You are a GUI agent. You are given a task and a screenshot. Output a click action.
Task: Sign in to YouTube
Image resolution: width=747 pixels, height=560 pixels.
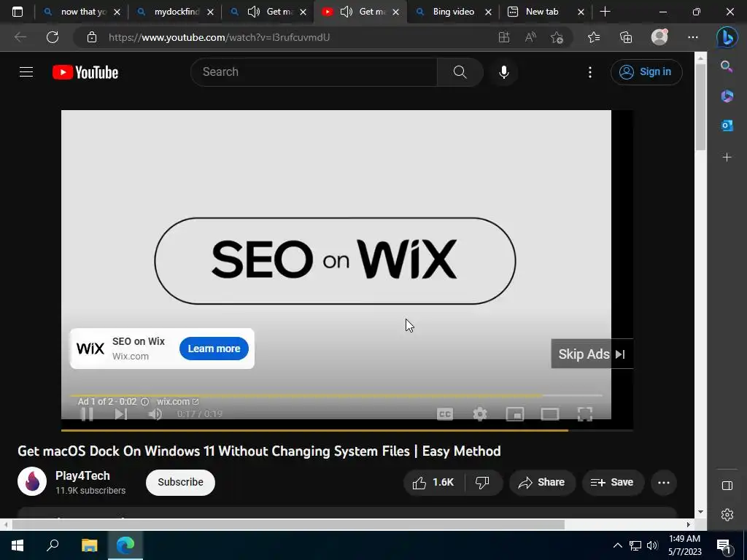point(646,72)
